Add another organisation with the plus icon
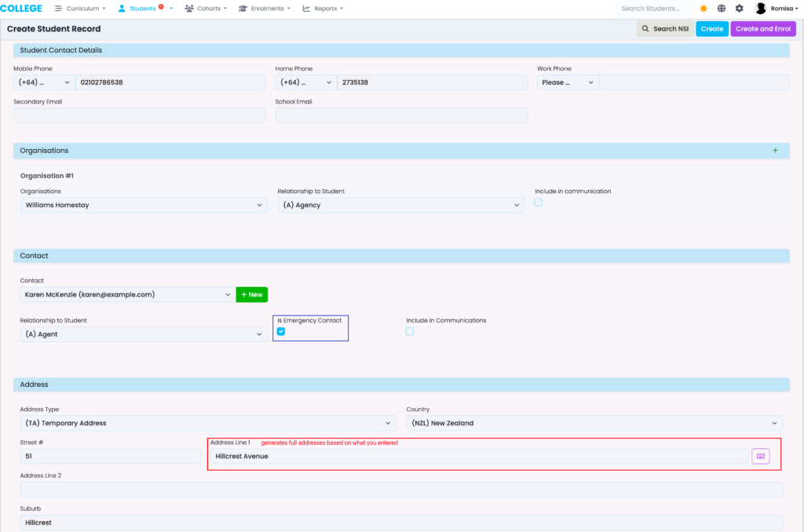 tap(775, 151)
